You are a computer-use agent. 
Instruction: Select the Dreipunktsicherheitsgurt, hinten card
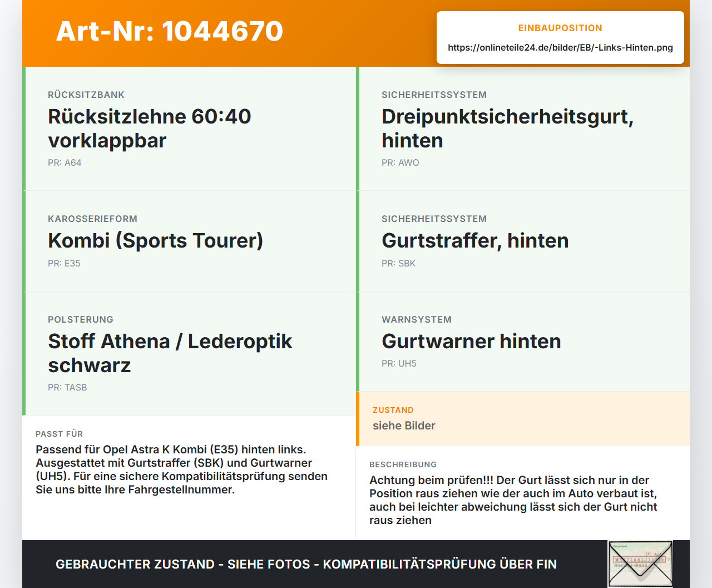523,129
